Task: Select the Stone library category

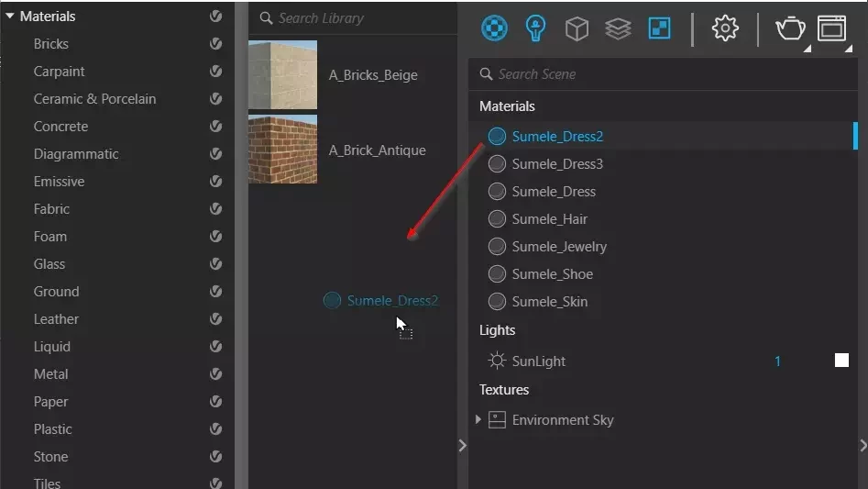Action: [x=51, y=457]
